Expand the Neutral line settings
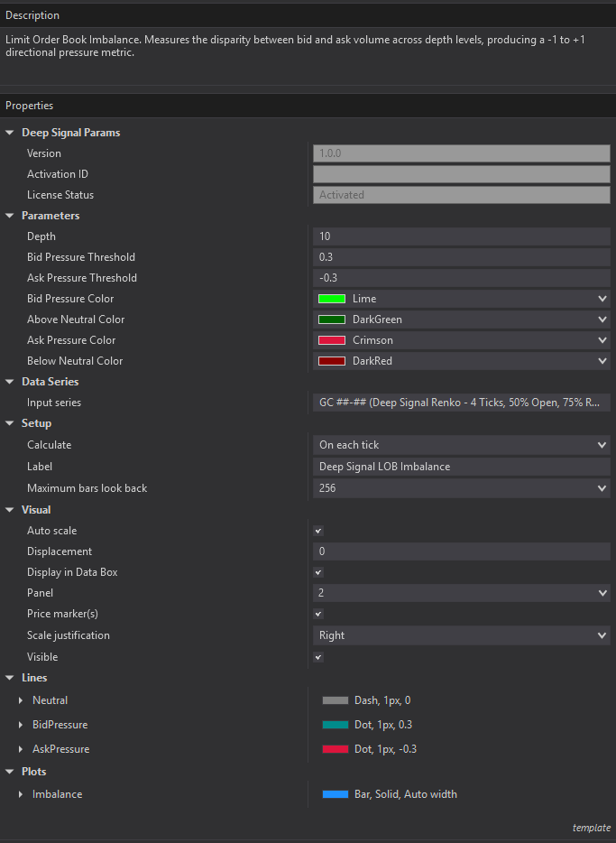Screen dimensions: 616x843 tap(20, 700)
